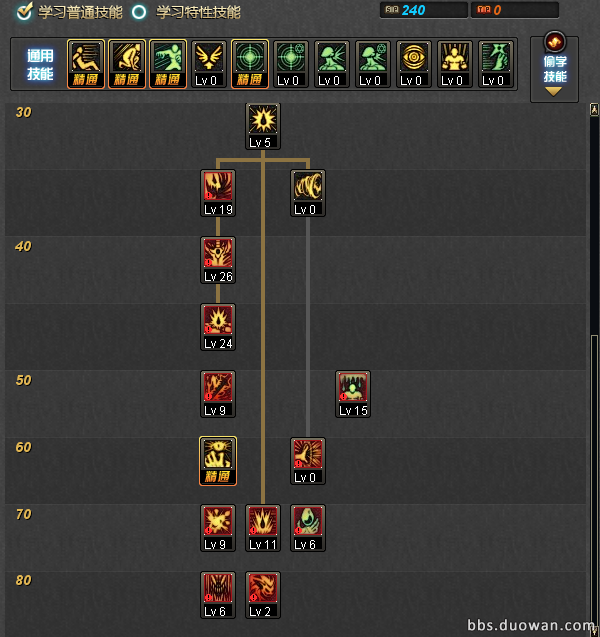This screenshot has height=637, width=600.
Task: Click the mastered green target common skill
Action: (x=250, y=64)
